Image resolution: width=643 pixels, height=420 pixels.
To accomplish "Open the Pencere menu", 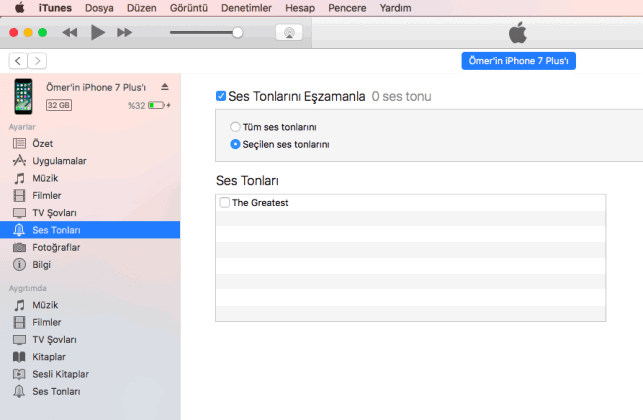I will [x=347, y=8].
